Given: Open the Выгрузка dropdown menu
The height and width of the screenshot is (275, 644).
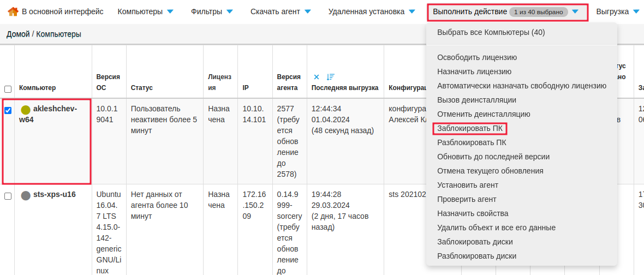Looking at the screenshot, I should point(617,11).
